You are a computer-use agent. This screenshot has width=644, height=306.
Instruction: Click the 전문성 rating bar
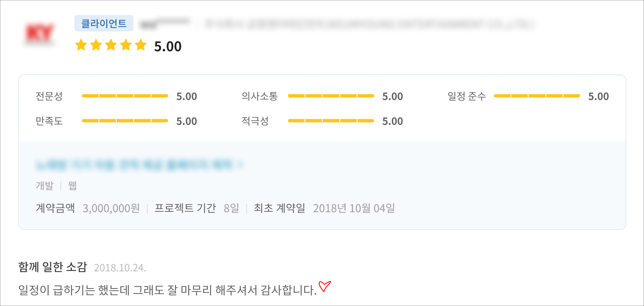(125, 96)
